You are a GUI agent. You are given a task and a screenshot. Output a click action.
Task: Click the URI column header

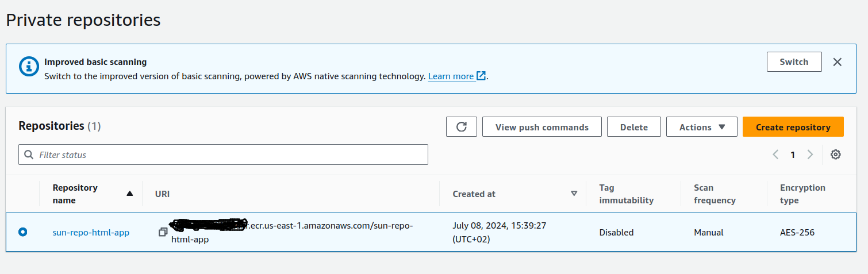(x=162, y=194)
